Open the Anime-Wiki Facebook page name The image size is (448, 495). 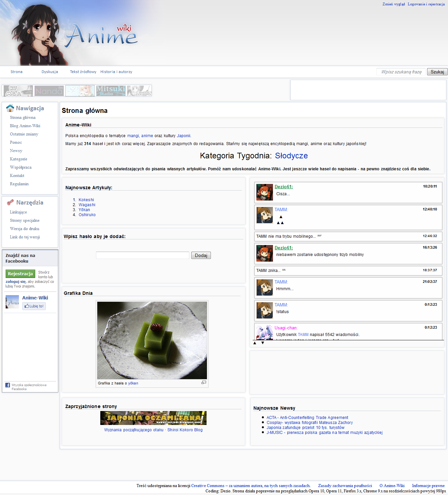(35, 298)
